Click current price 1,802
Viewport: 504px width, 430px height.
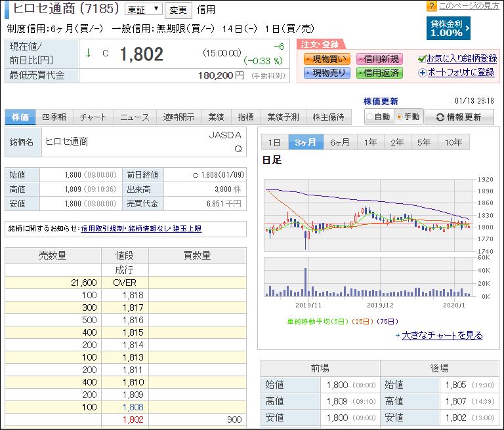142,54
